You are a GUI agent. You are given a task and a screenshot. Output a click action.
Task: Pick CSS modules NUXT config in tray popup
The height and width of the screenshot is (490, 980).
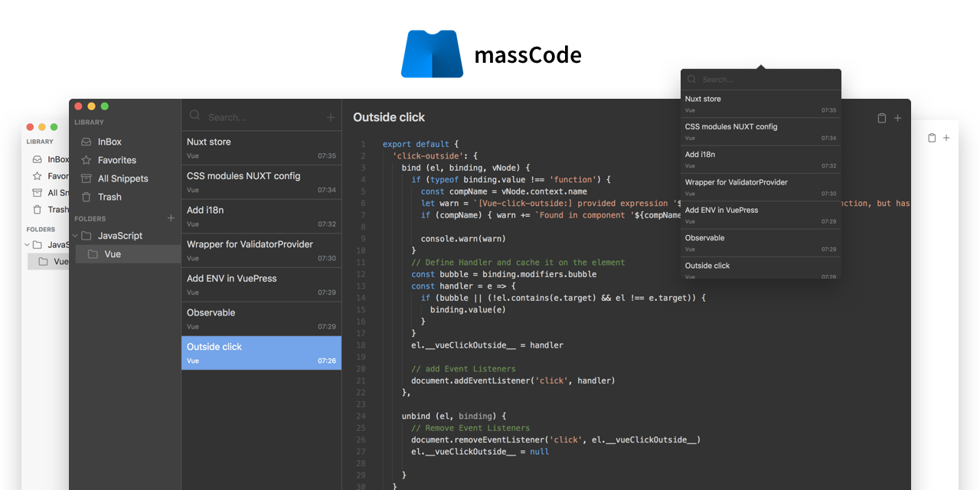pos(760,132)
